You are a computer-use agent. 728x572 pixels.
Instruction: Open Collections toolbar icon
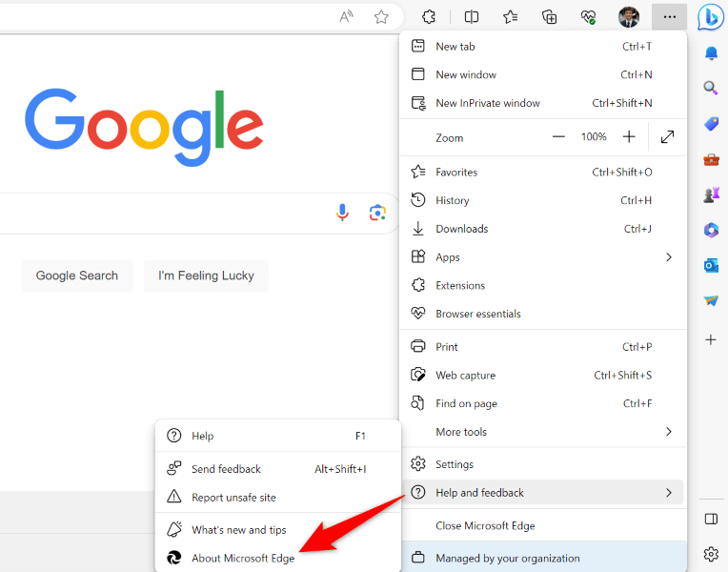coord(549,17)
